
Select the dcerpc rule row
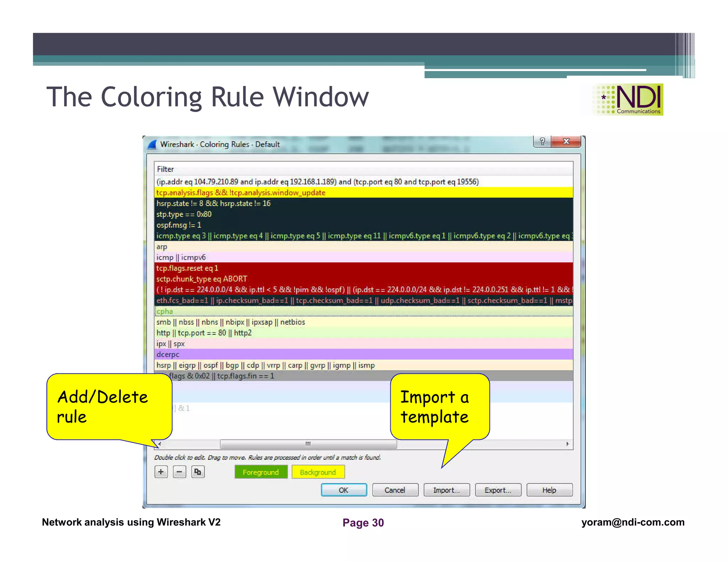coord(364,354)
